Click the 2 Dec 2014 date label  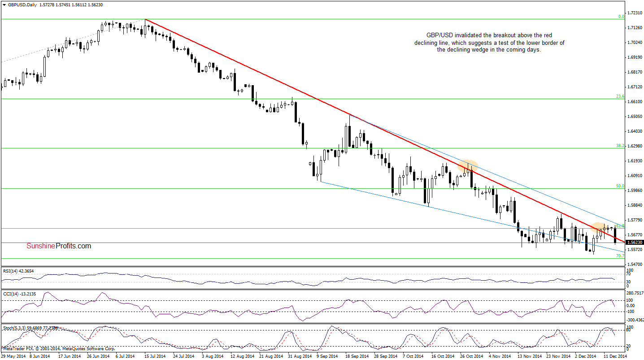[585, 356]
